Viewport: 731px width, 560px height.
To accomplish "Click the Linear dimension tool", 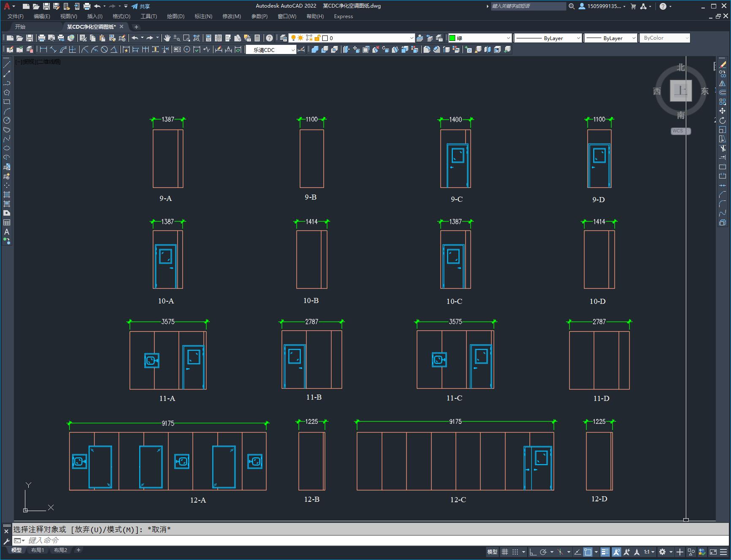I will coord(43,50).
